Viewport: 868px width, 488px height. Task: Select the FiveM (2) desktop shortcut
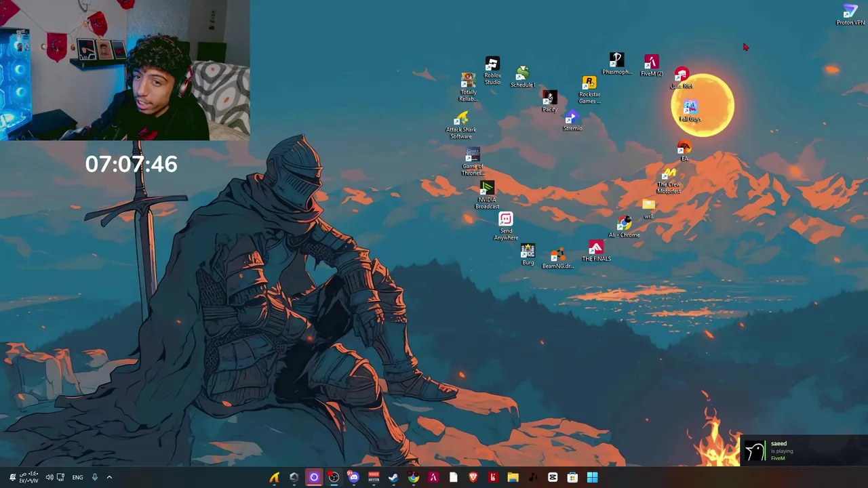pyautogui.click(x=651, y=66)
